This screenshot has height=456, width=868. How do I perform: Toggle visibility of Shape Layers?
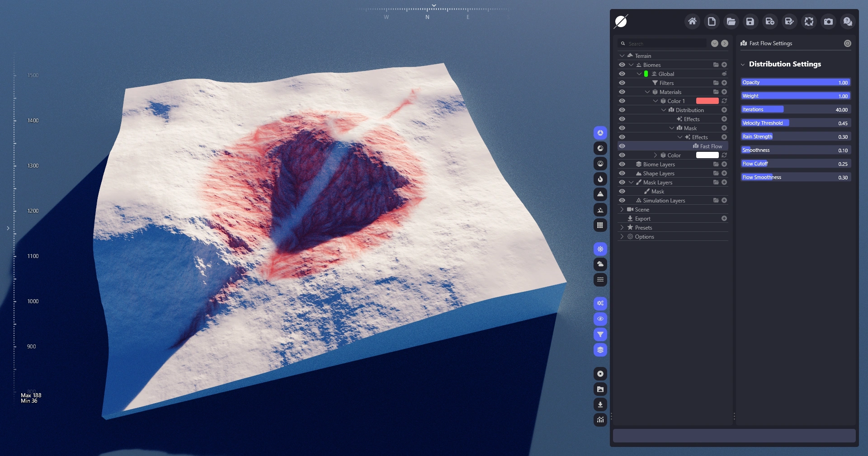coord(622,173)
